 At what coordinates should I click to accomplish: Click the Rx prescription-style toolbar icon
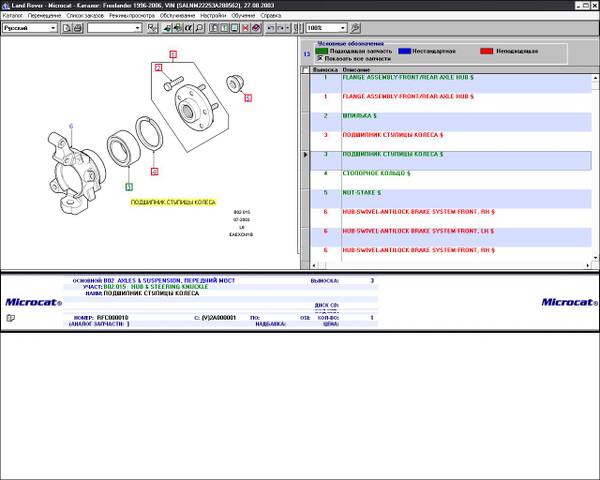(x=153, y=28)
